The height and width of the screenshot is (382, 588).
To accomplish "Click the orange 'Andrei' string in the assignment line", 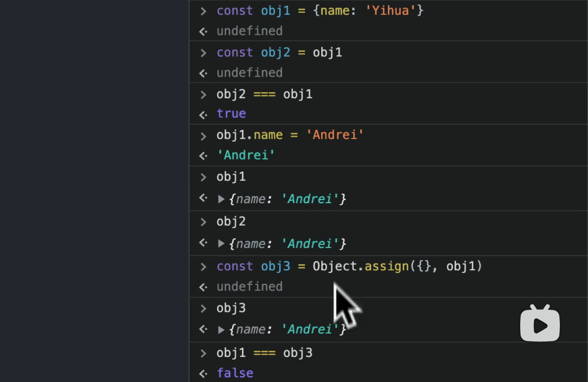I will coord(338,135).
